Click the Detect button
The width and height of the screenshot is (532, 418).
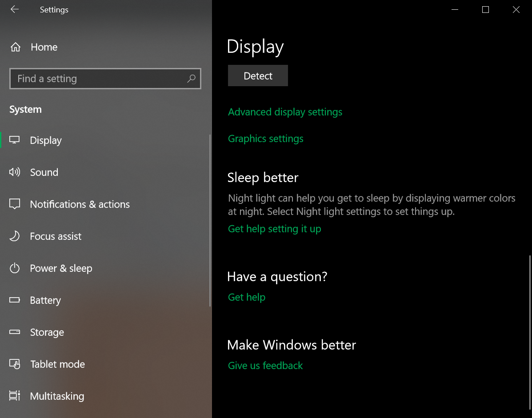pyautogui.click(x=258, y=76)
